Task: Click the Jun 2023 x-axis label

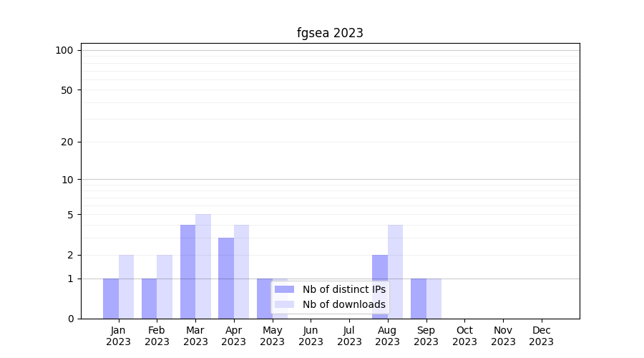Action: coord(311,336)
